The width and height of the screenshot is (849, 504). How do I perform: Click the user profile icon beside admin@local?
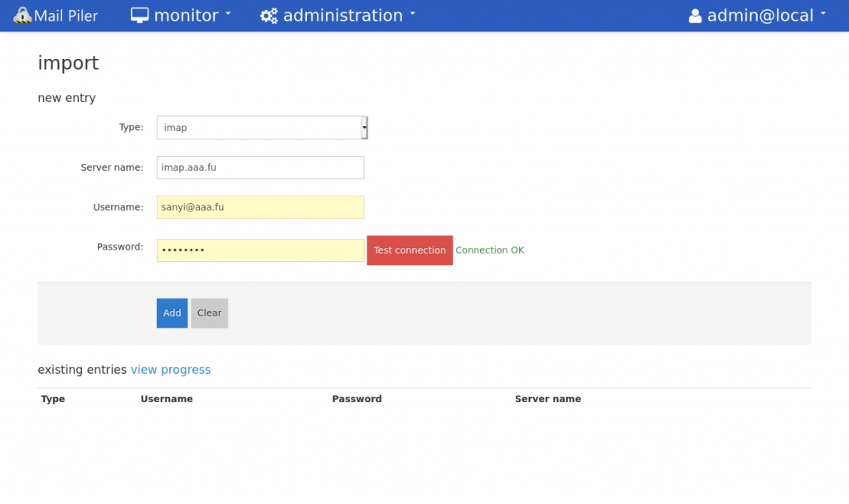[x=696, y=16]
